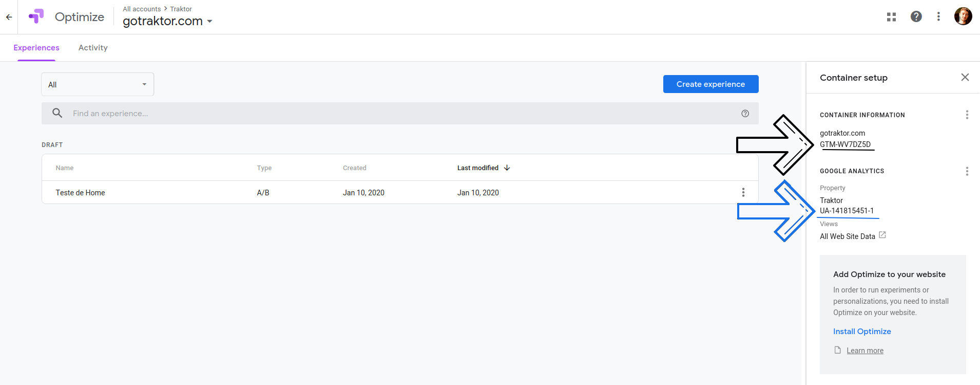Viewport: 980px width, 385px height.
Task: Select the UA-141815451-1 property ID text
Action: tap(847, 211)
